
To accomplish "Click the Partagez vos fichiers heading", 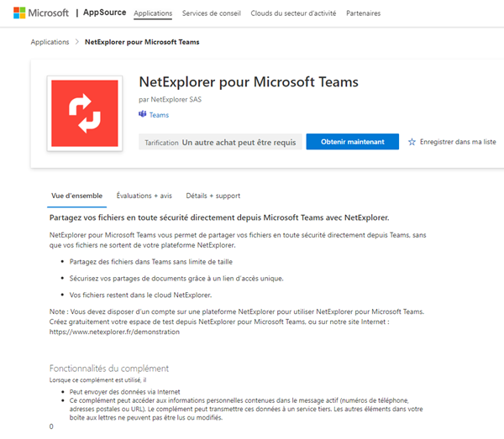I will 219,217.
